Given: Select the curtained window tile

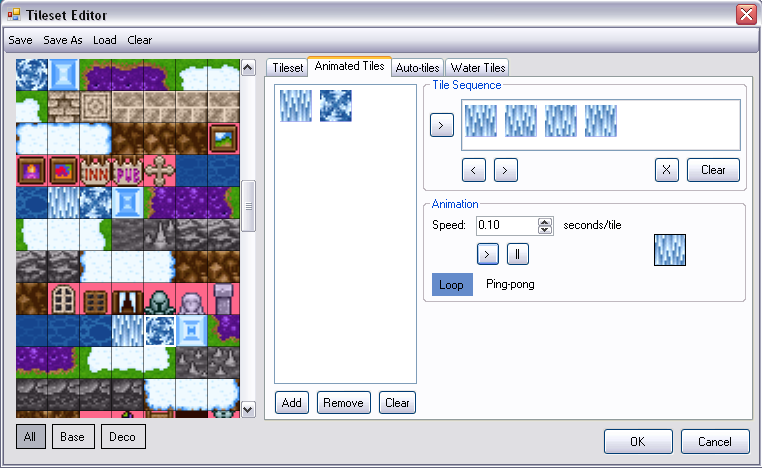Looking at the screenshot, I should click(x=127, y=299).
